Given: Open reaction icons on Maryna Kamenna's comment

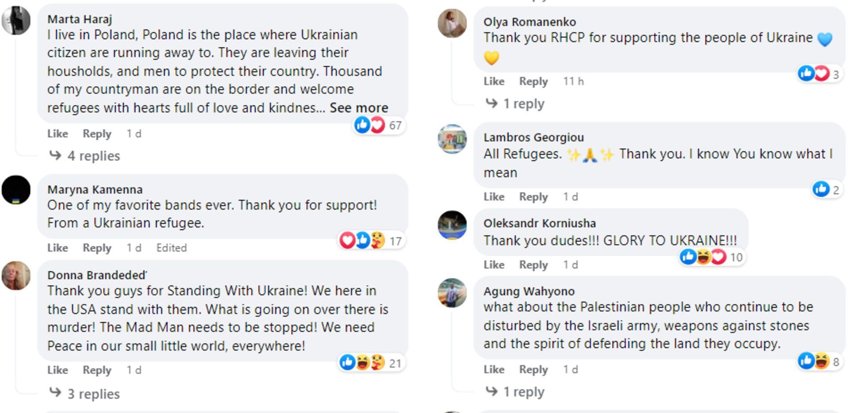Looking at the screenshot, I should click(370, 241).
